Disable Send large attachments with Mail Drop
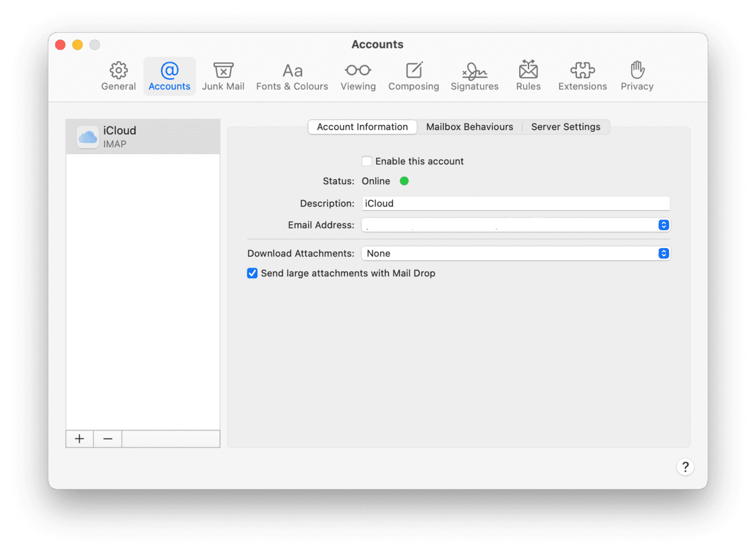The image size is (756, 553). click(x=252, y=273)
